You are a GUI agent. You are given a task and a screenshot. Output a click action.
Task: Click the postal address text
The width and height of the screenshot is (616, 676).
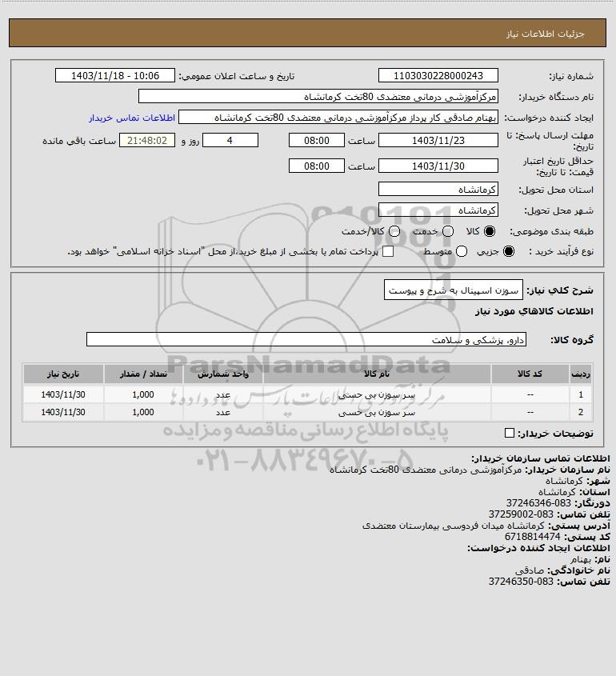tap(453, 526)
